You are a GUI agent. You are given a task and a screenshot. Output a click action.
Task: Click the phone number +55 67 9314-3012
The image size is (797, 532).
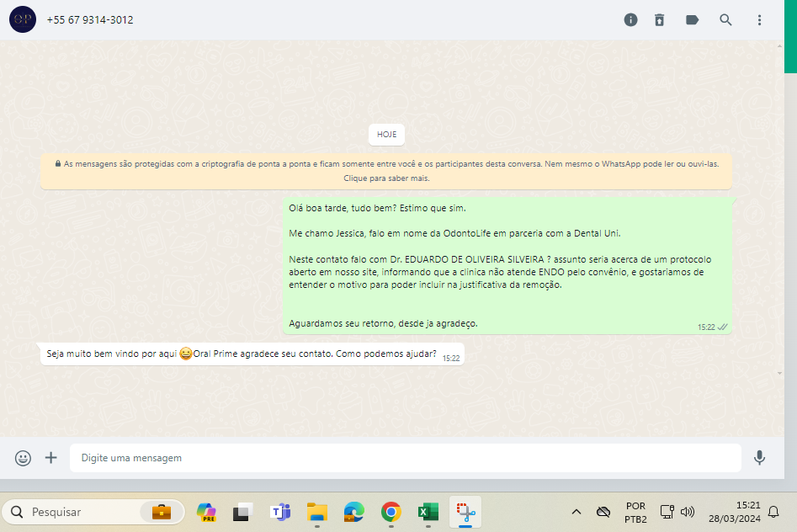(x=90, y=20)
